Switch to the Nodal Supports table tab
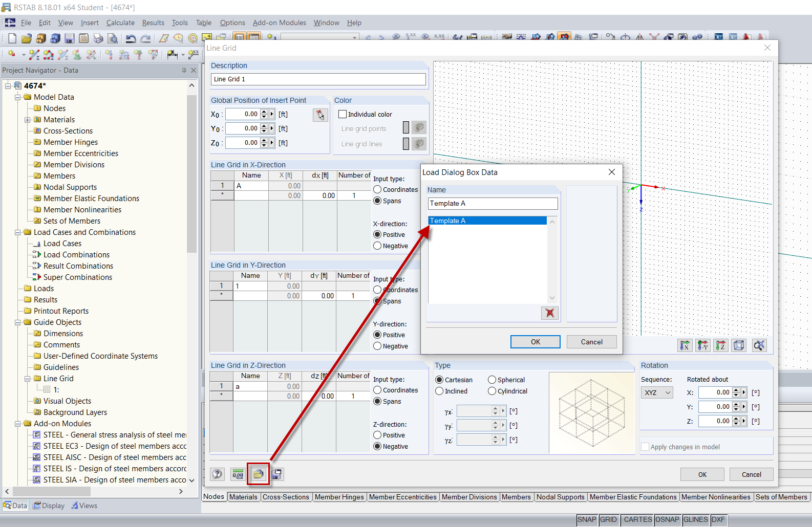The image size is (812, 527). coord(560,497)
